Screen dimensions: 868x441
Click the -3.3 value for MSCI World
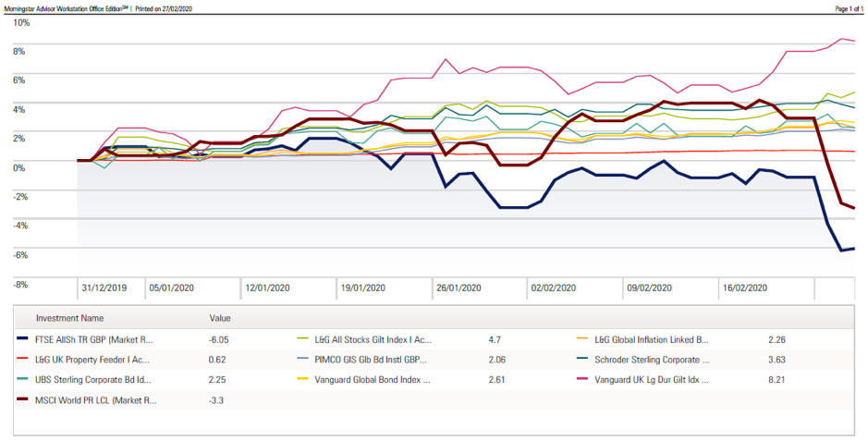point(216,400)
